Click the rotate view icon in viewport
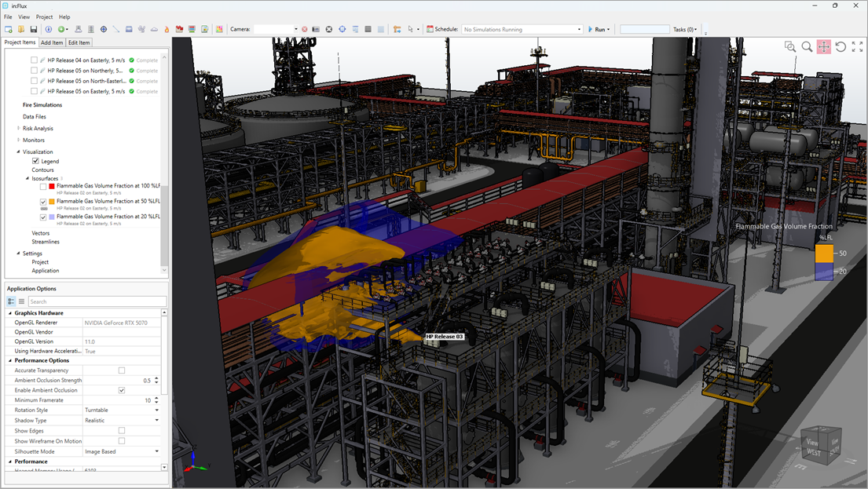This screenshot has height=489, width=868. [x=841, y=47]
